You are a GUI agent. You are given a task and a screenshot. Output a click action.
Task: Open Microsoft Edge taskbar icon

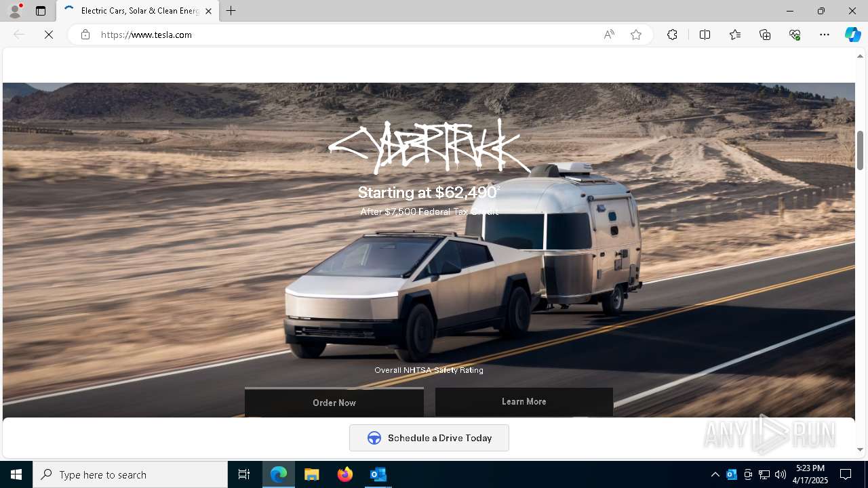tap(279, 474)
